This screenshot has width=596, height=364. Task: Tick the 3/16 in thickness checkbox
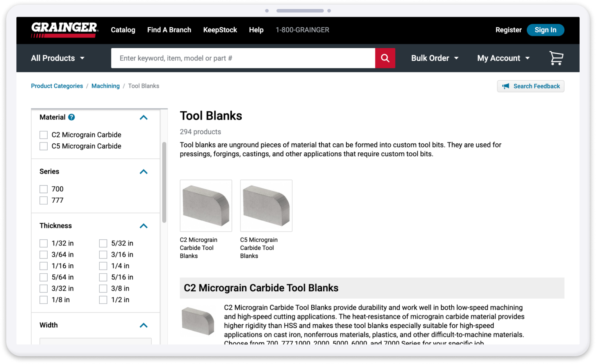(103, 255)
